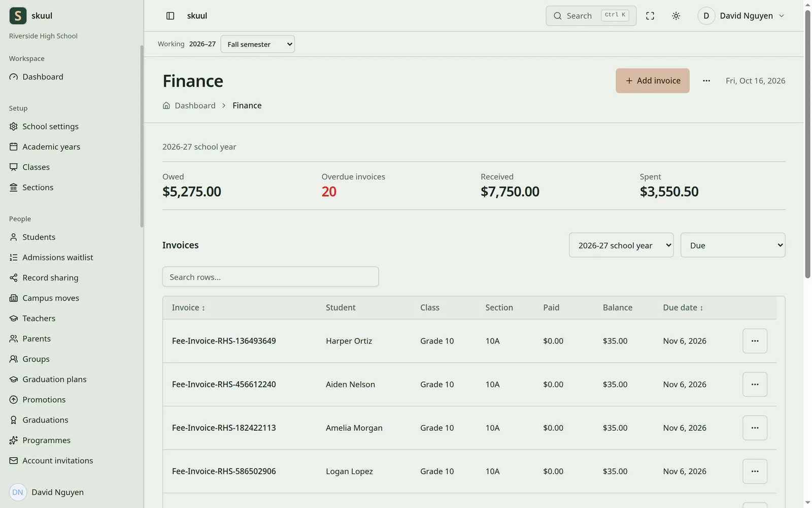Click Record sharing share icon
The width and height of the screenshot is (812, 508).
14,278
